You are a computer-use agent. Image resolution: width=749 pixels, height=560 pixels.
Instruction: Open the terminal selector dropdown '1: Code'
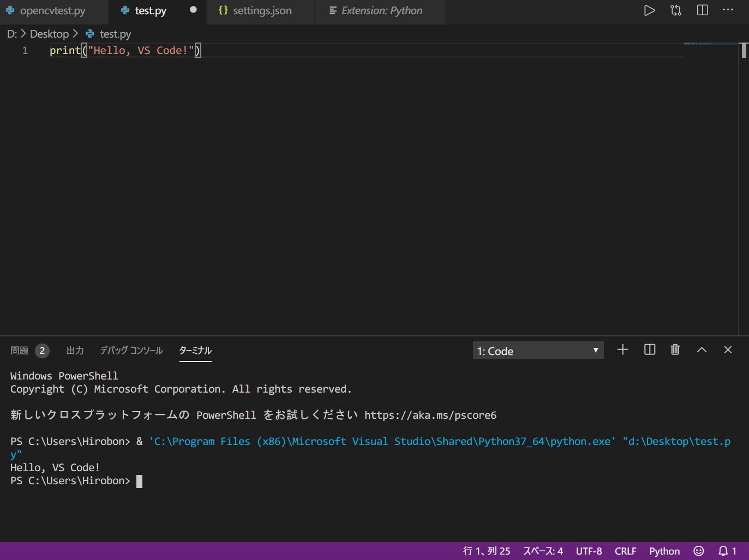538,351
